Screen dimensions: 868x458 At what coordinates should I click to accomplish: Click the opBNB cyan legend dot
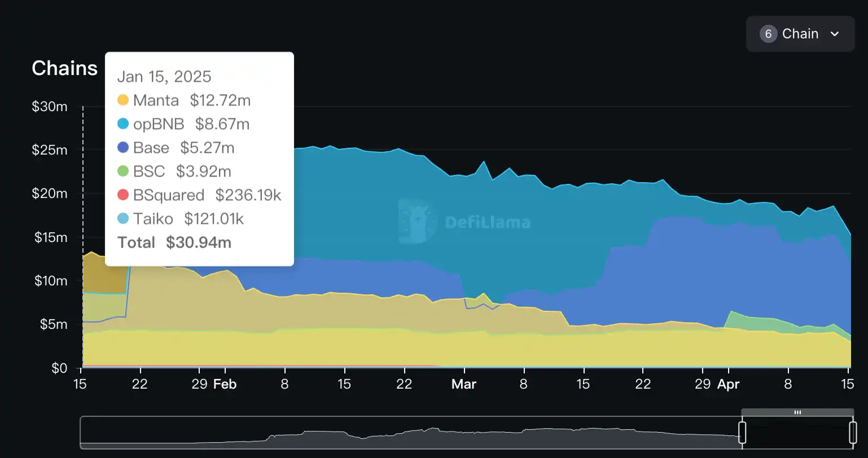point(123,124)
